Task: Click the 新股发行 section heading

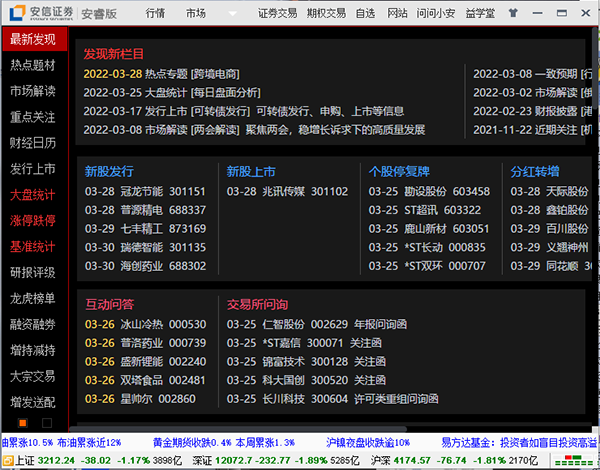Action: [x=109, y=171]
